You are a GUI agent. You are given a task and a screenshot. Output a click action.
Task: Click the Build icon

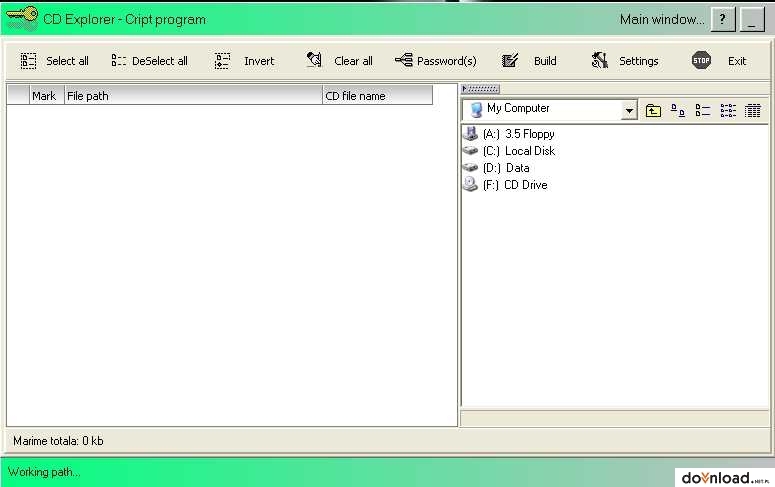click(510, 60)
